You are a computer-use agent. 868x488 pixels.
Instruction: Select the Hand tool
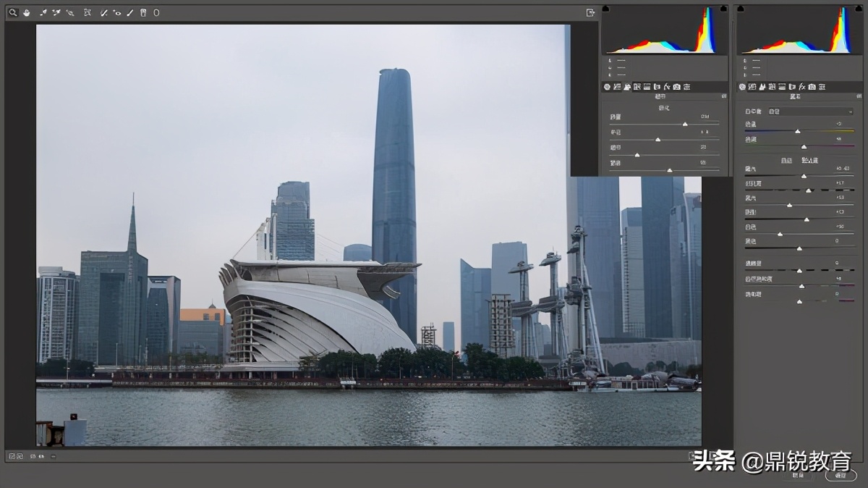(26, 12)
